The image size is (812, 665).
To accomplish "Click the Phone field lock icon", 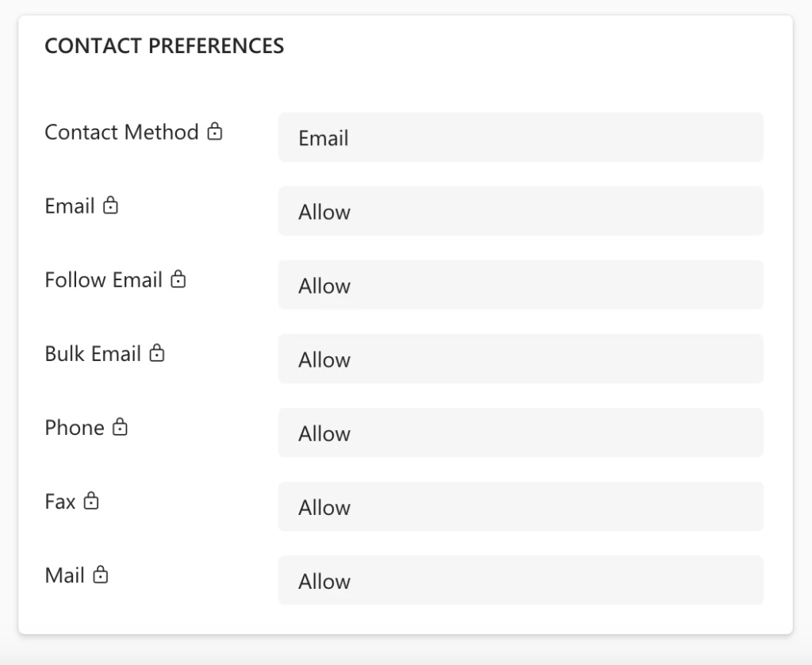I will 120,428.
